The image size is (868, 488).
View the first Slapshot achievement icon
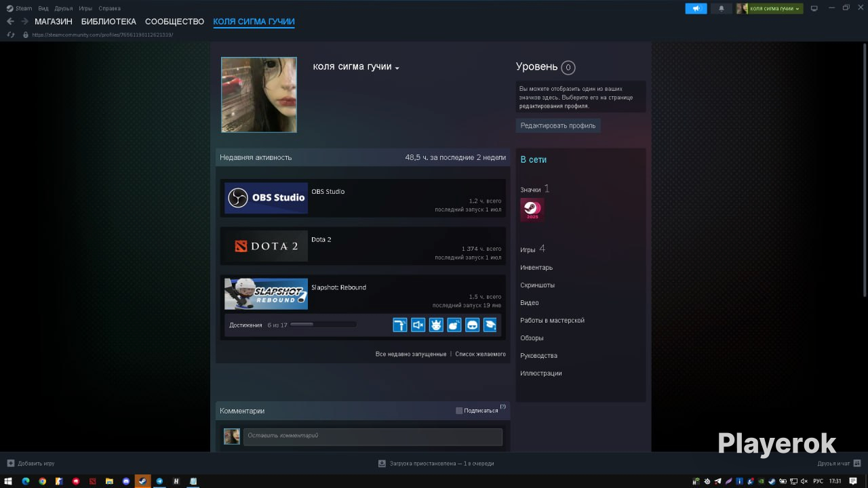point(400,325)
